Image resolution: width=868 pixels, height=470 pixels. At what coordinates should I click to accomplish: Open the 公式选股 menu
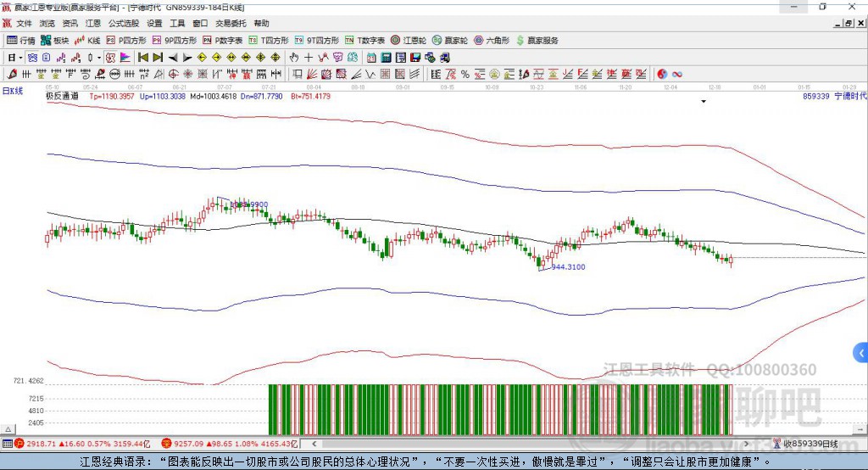coord(124,23)
